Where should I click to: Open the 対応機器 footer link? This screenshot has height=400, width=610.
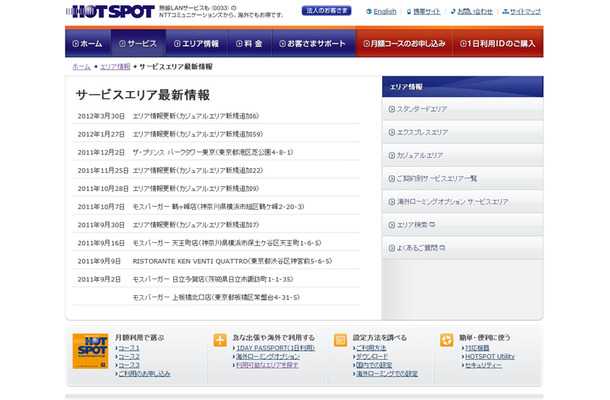coord(477,348)
